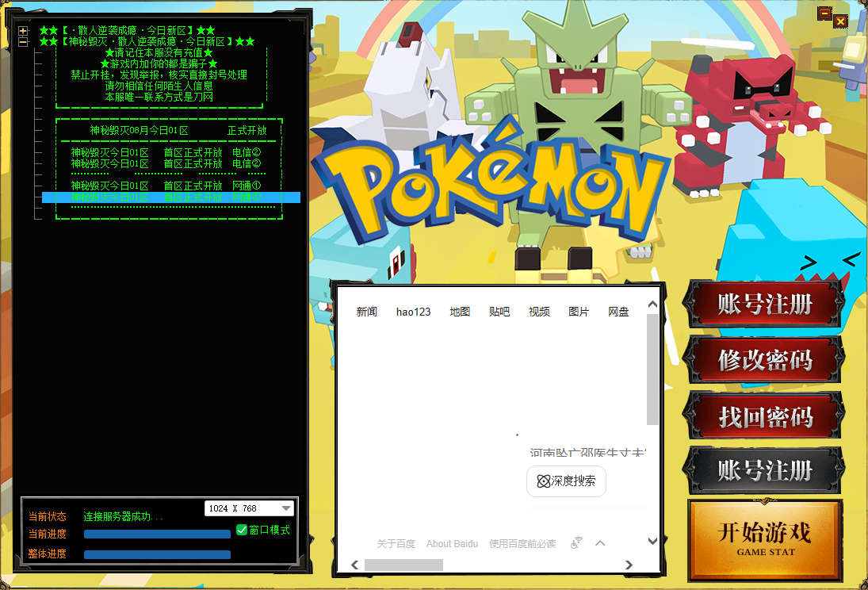Click the browser panel scroll-right arrow
This screenshot has width=868, height=590.
click(629, 565)
